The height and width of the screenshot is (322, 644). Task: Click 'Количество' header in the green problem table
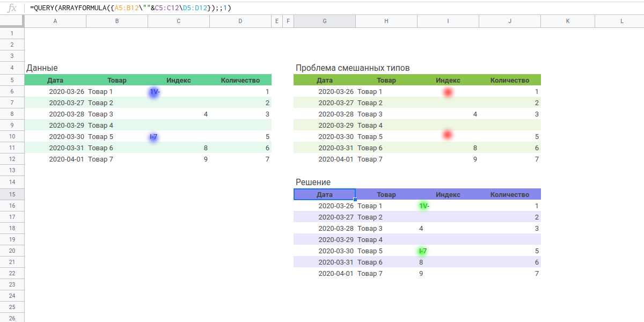[510, 80]
